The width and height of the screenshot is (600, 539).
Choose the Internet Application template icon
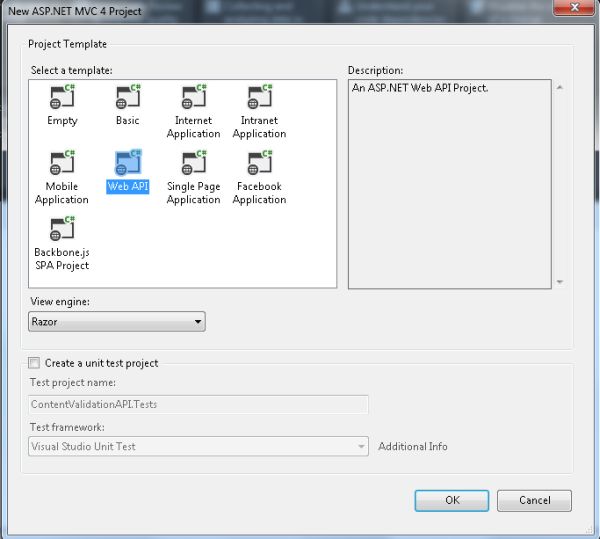click(194, 97)
